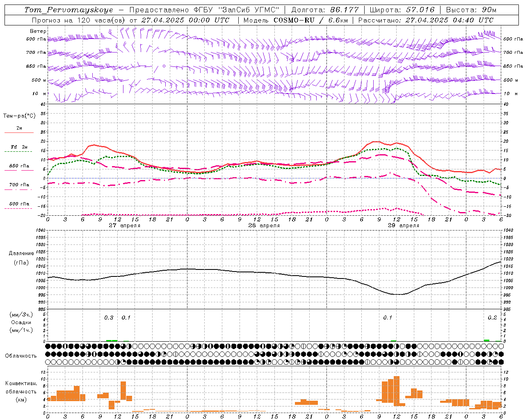The width and height of the screenshot is (525, 420).
Task: Click the green precipitation bar below 0.2
Action: pos(486,340)
